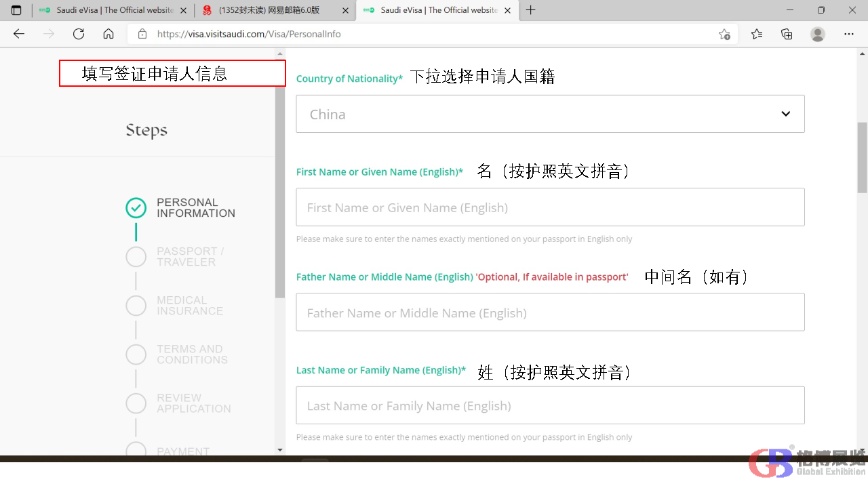Click the browser back arrow button
Screen dimensions: 868x488
pos(19,34)
